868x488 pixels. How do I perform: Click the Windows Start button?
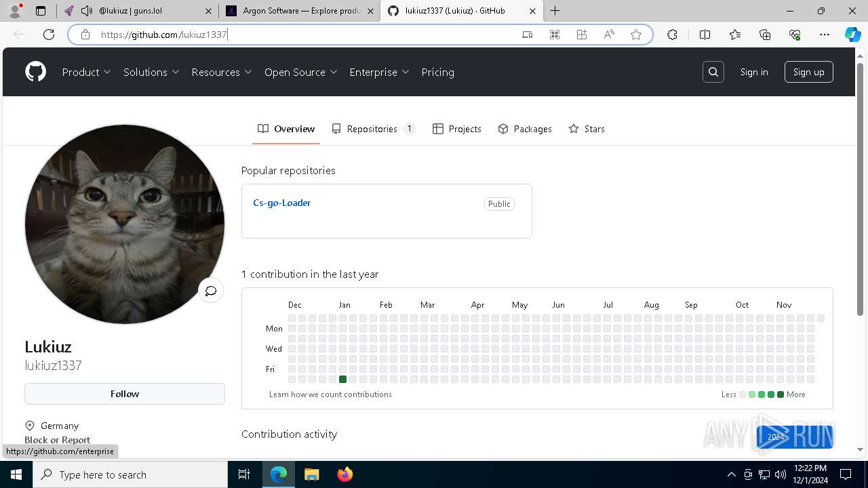(16, 474)
